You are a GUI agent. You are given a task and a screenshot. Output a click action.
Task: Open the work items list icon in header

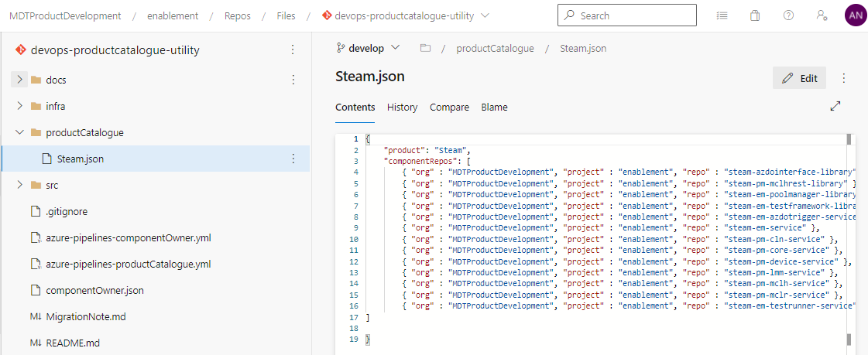(722, 15)
